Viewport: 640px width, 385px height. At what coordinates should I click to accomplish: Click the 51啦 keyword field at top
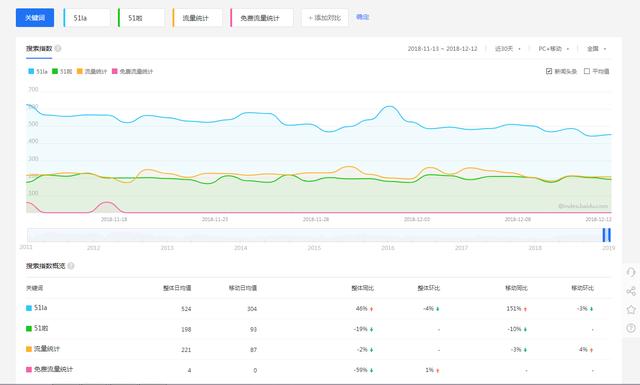[141, 18]
